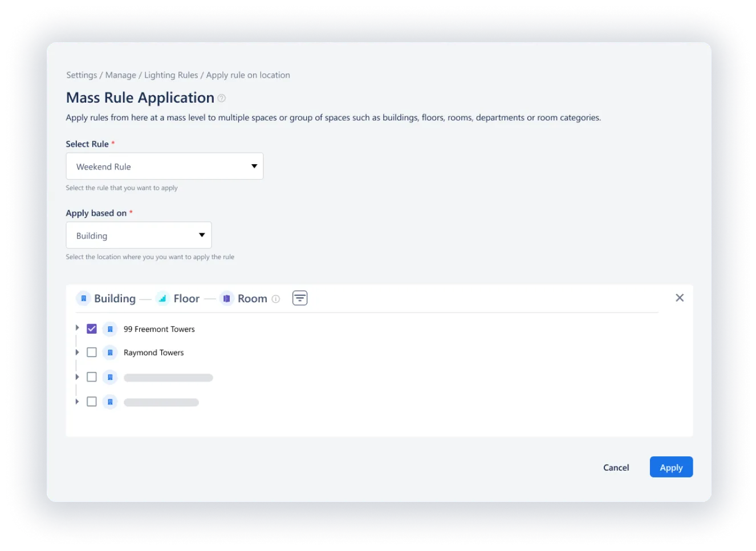Dismiss the location selection panel with the X

[x=679, y=297]
